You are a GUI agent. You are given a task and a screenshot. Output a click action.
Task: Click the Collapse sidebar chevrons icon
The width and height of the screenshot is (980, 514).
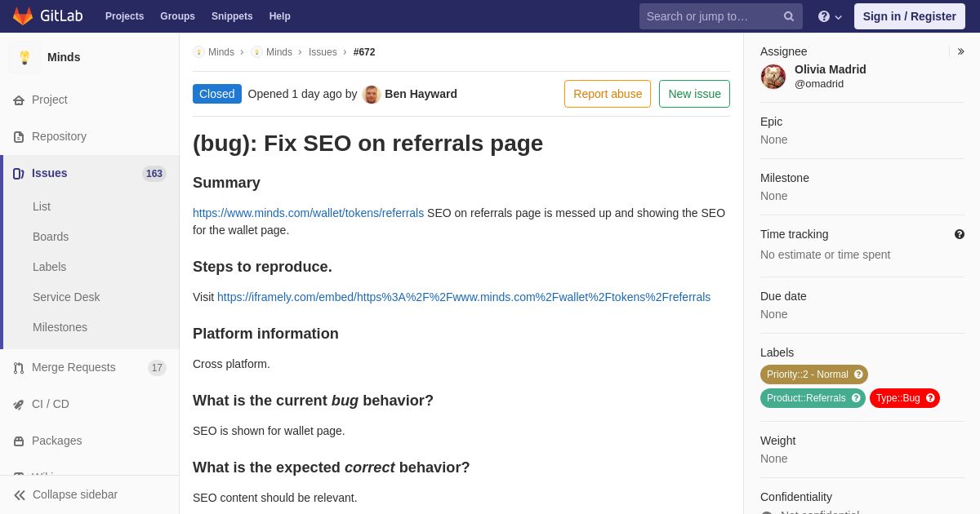pyautogui.click(x=20, y=495)
